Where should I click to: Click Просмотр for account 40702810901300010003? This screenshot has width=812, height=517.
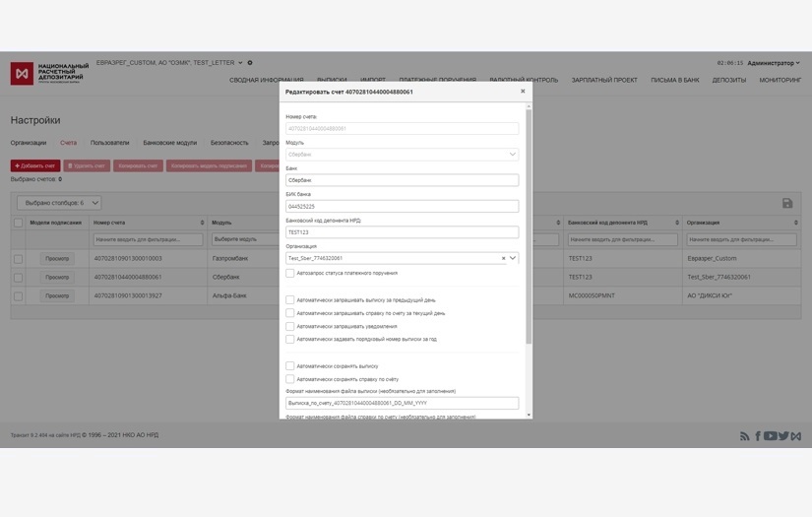pyautogui.click(x=57, y=258)
